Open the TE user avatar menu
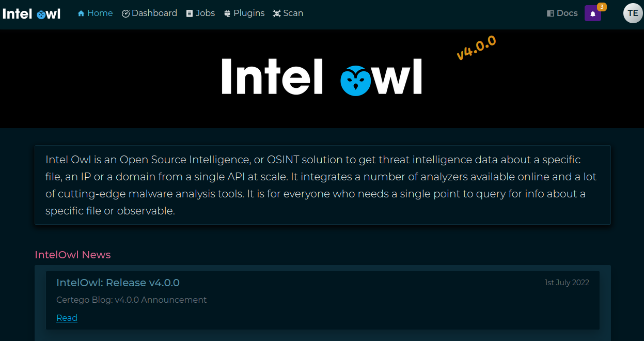The image size is (644, 341). [633, 13]
